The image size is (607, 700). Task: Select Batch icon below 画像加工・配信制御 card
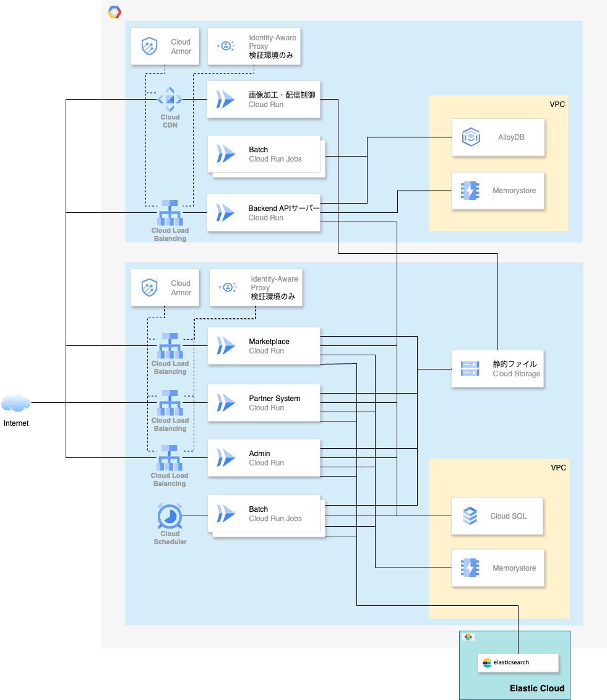coord(226,154)
